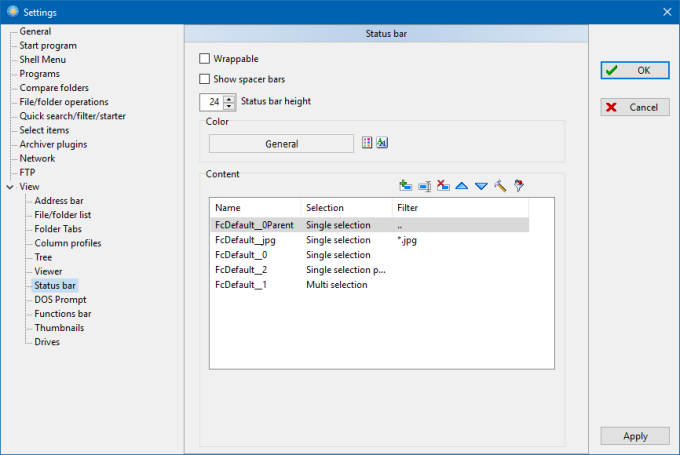Move the selected entry down
The height and width of the screenshot is (455, 680).
click(481, 186)
